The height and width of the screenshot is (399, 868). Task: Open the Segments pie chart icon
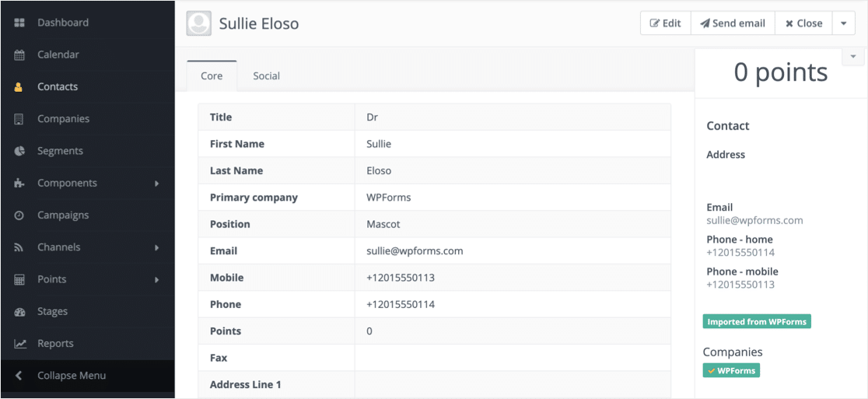point(19,151)
